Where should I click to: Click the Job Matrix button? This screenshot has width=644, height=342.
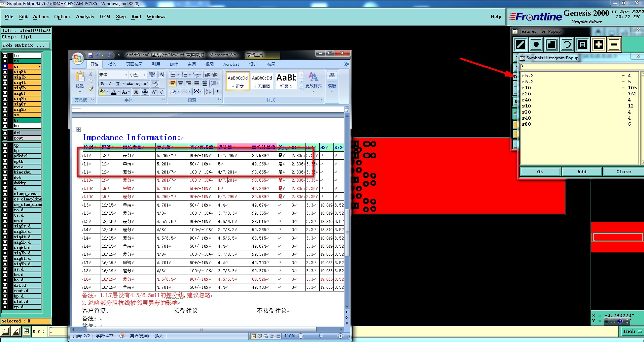point(26,45)
